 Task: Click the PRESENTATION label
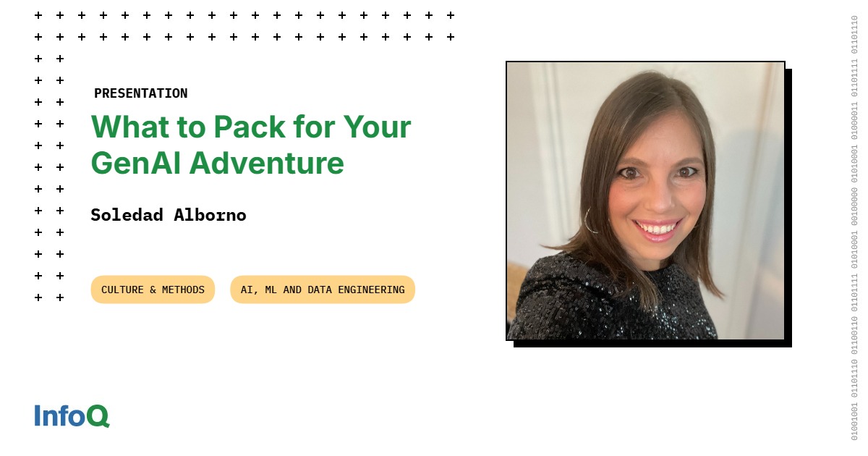tap(141, 93)
